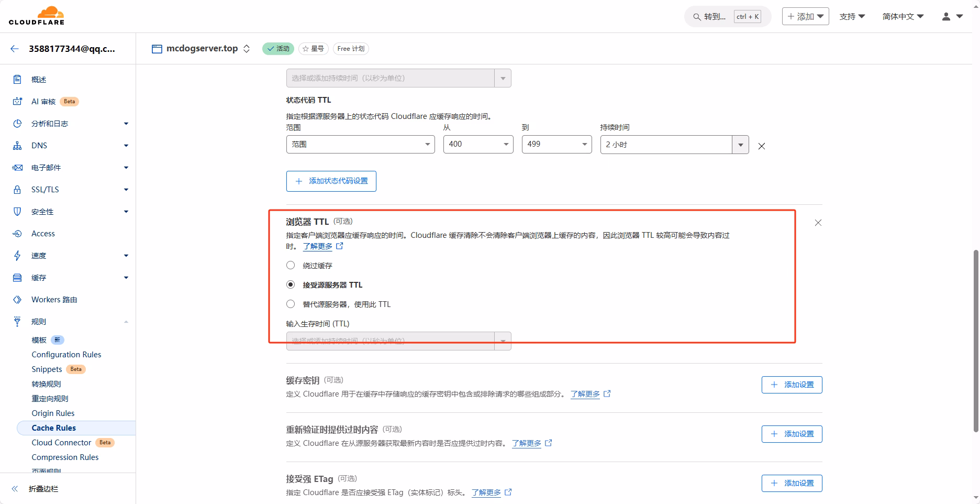Click the add status code setting button
980x504 pixels.
pyautogui.click(x=331, y=181)
